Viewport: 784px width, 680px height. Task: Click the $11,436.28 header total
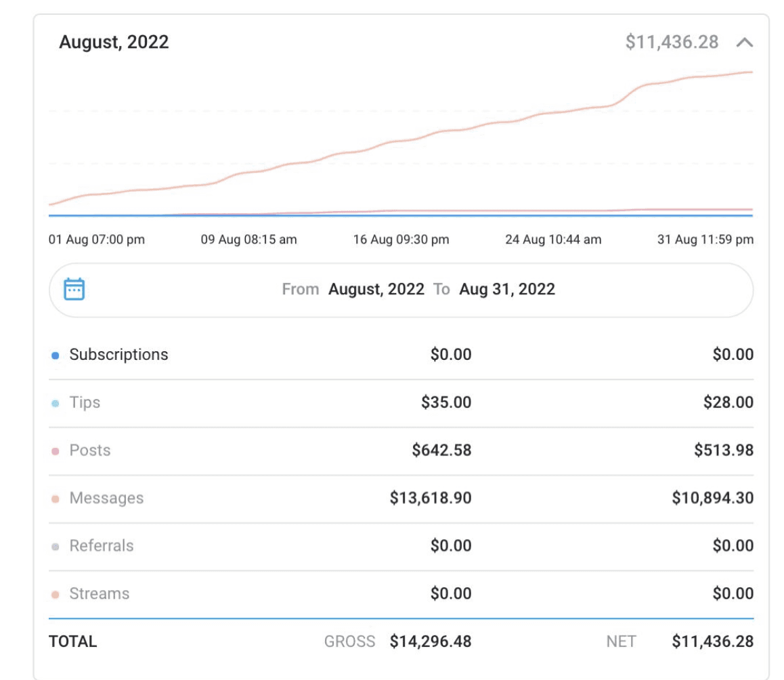pyautogui.click(x=672, y=42)
